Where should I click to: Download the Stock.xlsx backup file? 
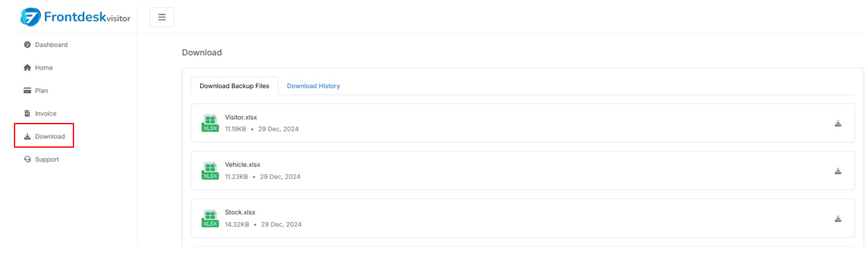(x=838, y=219)
